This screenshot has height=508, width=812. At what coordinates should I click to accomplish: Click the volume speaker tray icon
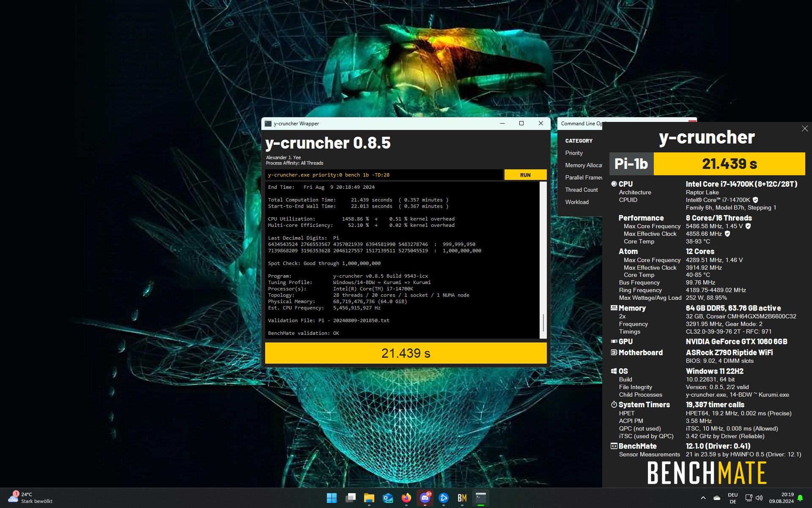click(759, 498)
